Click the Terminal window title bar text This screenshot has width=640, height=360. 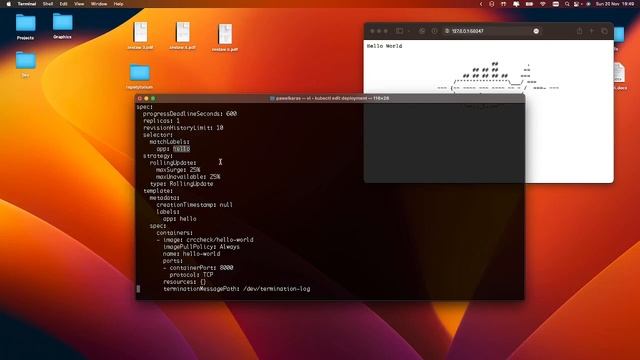332,98
